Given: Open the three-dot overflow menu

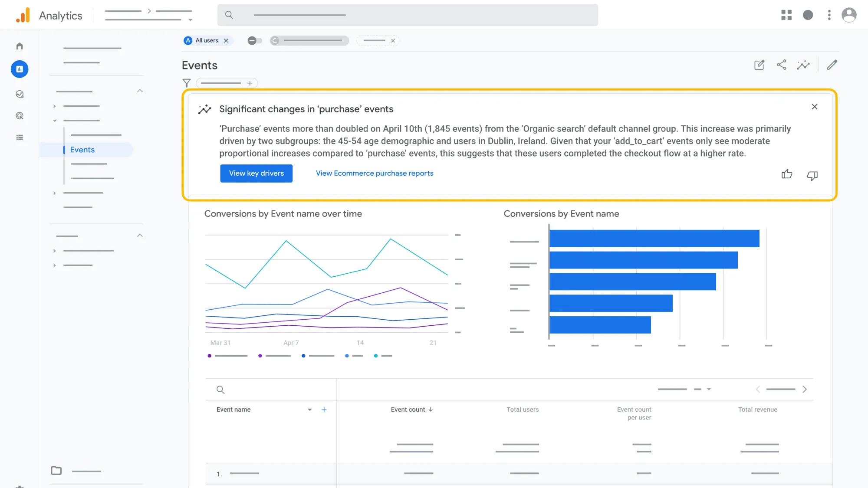Looking at the screenshot, I should coord(829,15).
